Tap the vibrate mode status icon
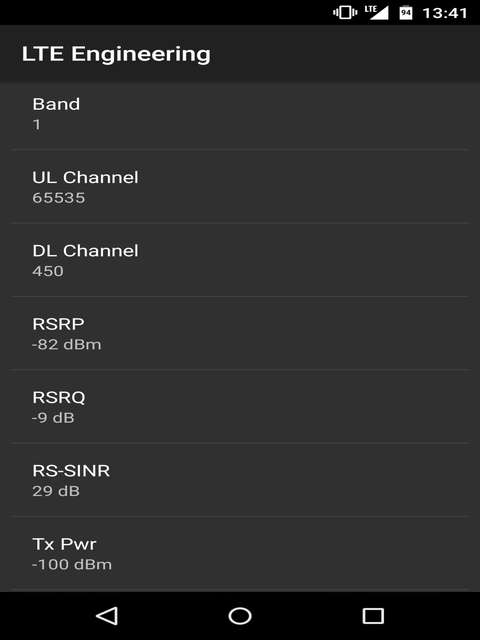The image size is (480, 640). pos(345,13)
